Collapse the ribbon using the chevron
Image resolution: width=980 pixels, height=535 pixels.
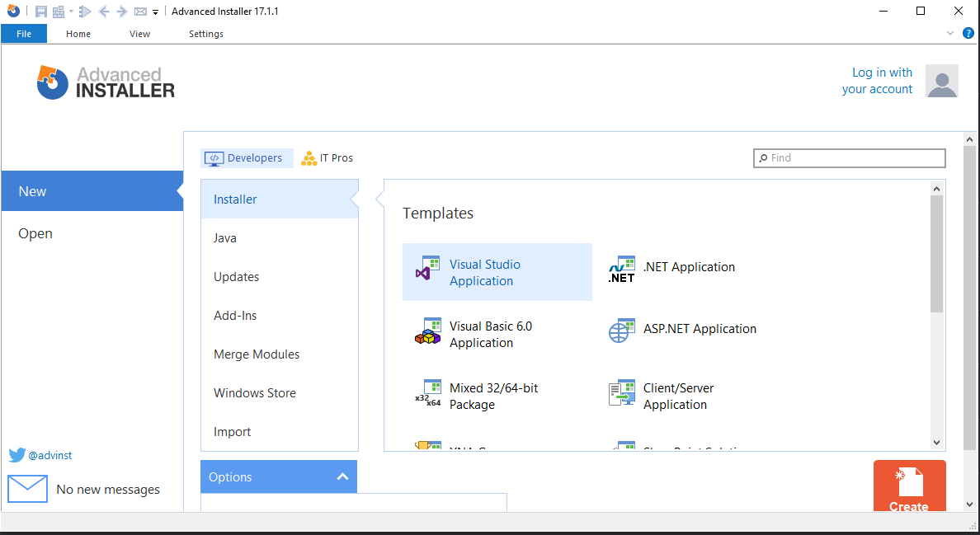(x=950, y=33)
